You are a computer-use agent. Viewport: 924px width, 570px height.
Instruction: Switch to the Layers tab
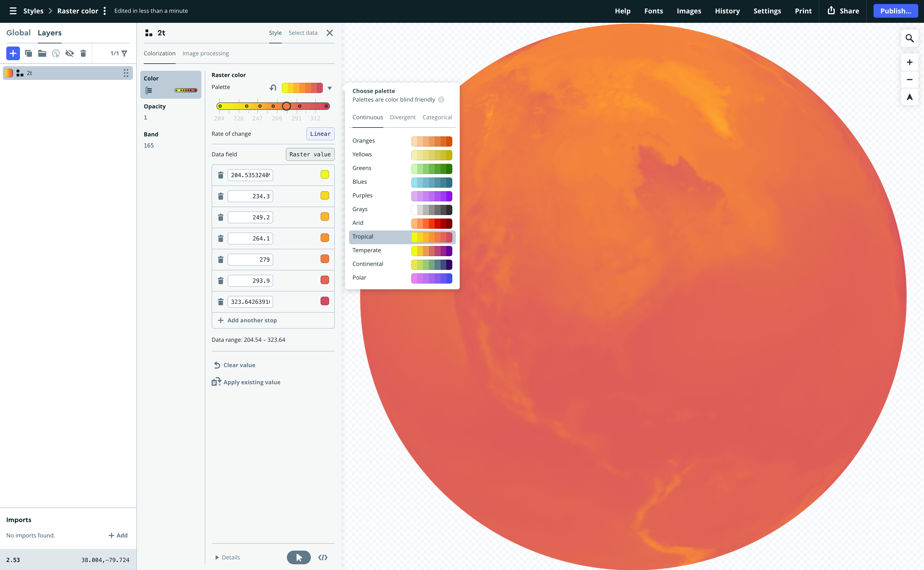pos(50,33)
